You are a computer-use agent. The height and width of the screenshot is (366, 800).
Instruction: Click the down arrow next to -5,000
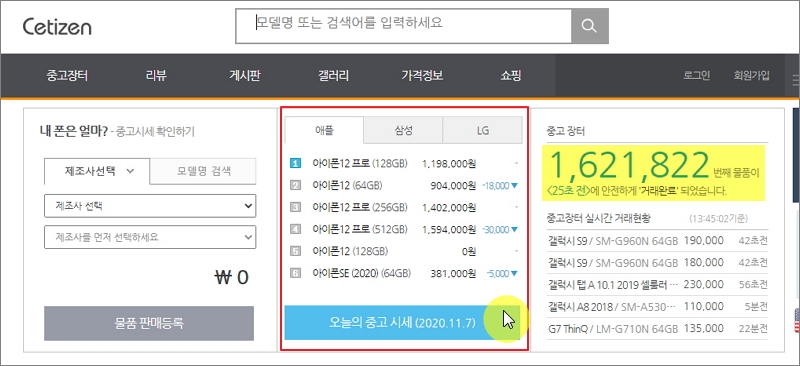pos(514,274)
